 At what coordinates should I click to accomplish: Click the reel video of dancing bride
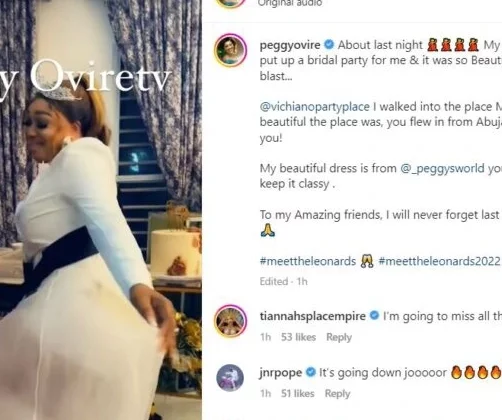coord(101,210)
